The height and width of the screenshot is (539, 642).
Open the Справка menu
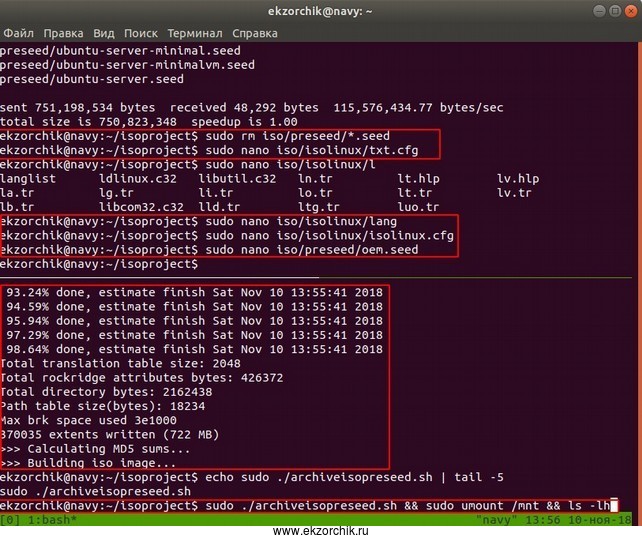(x=255, y=33)
